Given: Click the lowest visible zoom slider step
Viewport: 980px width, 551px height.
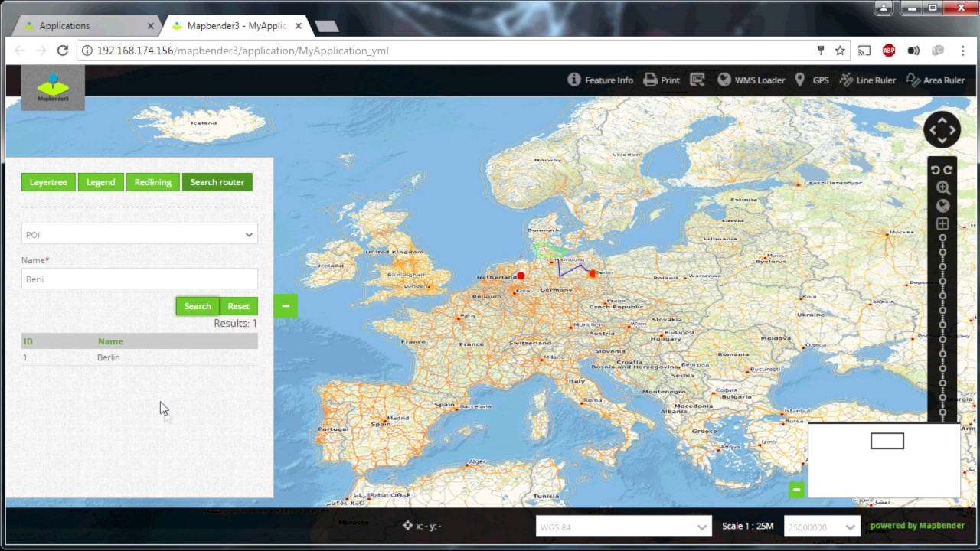Looking at the screenshot, I should [x=942, y=412].
